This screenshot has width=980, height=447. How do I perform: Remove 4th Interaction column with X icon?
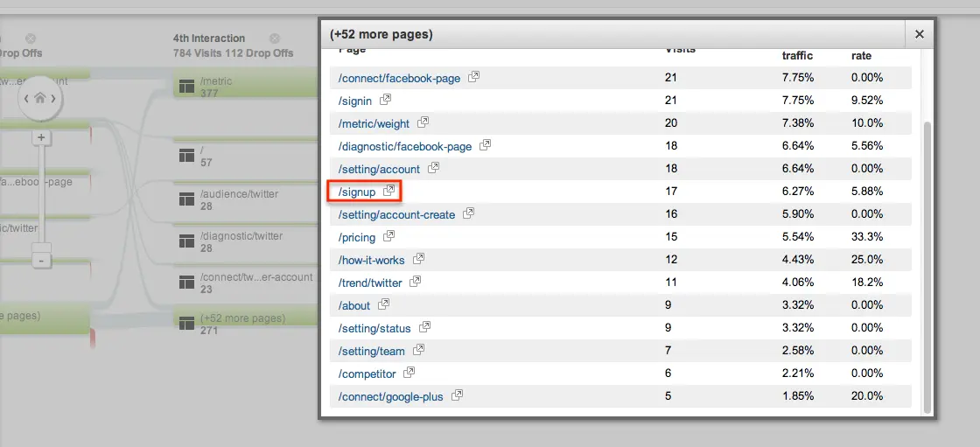pyautogui.click(x=275, y=38)
